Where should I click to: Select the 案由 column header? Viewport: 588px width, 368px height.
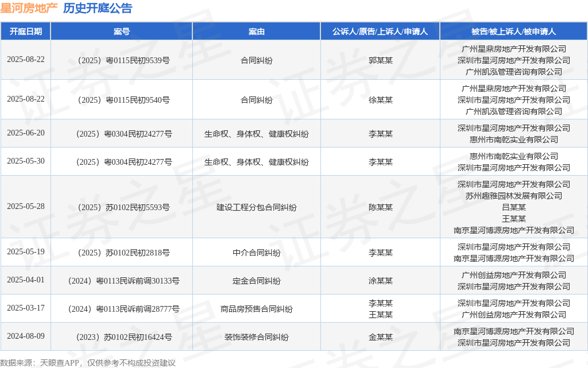[x=257, y=32]
